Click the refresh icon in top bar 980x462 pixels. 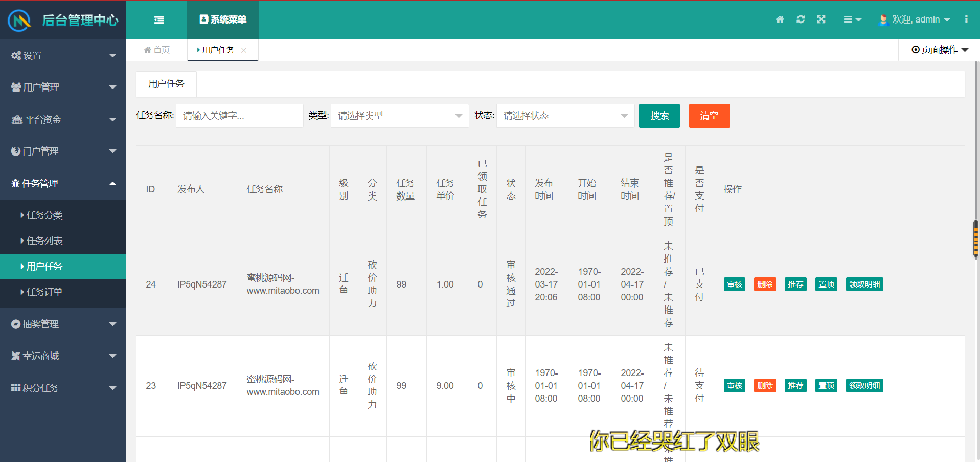point(801,19)
